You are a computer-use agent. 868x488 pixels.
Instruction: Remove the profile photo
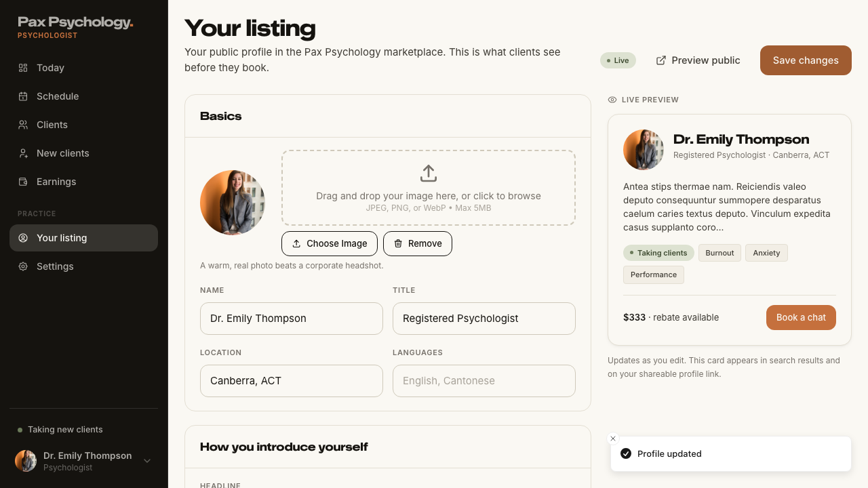pos(418,243)
